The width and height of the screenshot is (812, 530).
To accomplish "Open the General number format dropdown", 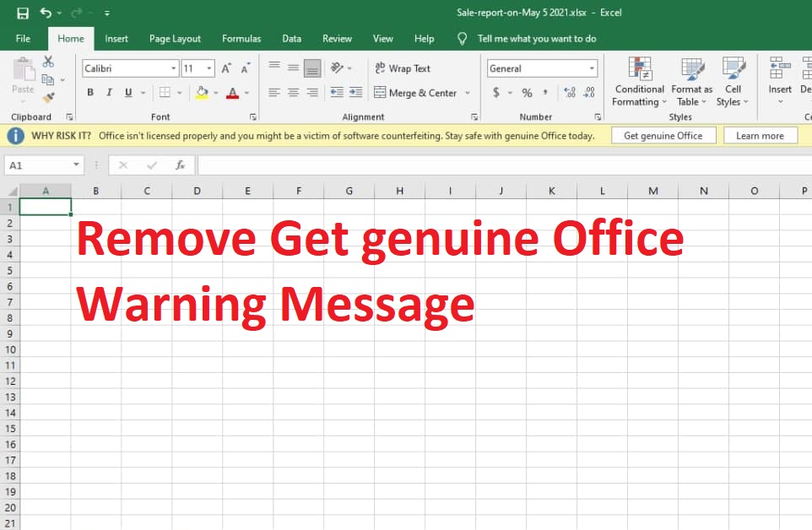I will (x=592, y=68).
